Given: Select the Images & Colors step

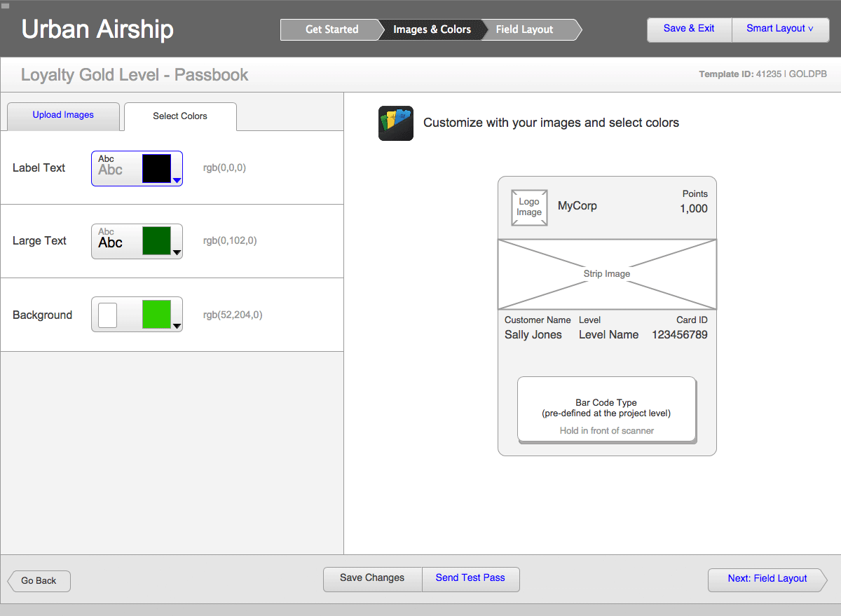Looking at the screenshot, I should [432, 29].
